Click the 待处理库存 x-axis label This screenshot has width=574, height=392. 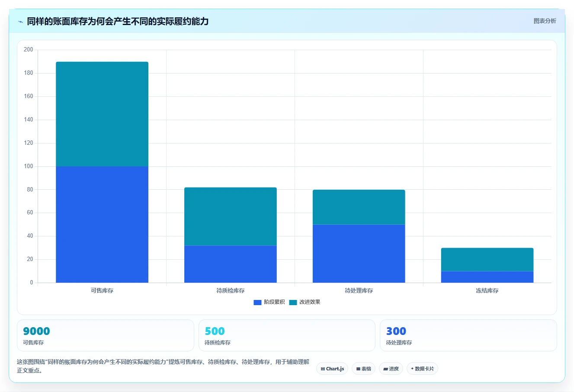point(359,291)
